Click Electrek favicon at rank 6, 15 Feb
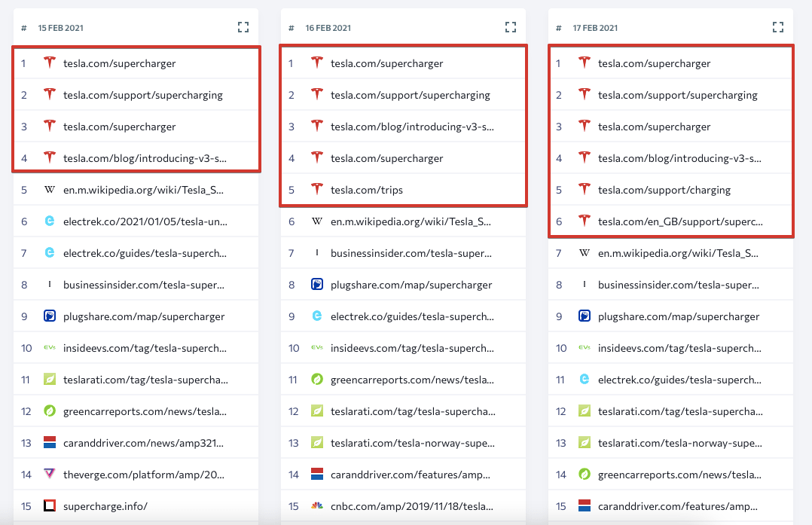Screen dimensions: 812x525 [50, 221]
